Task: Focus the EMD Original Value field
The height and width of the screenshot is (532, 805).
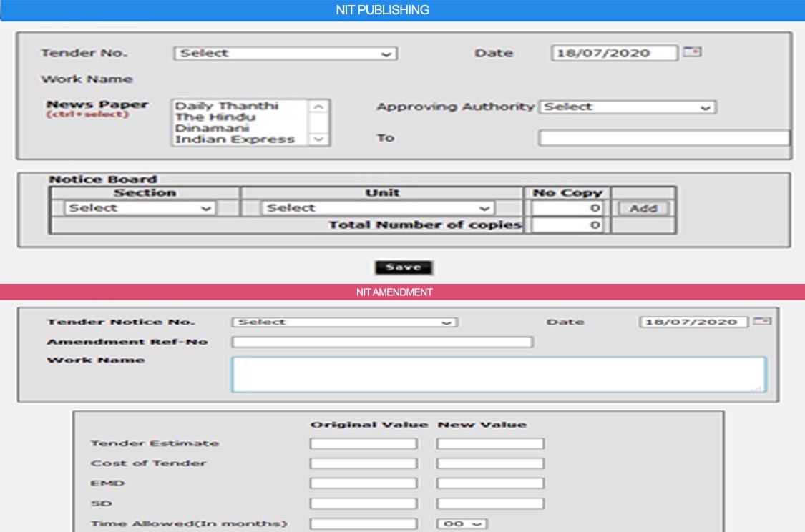Action: (x=364, y=484)
